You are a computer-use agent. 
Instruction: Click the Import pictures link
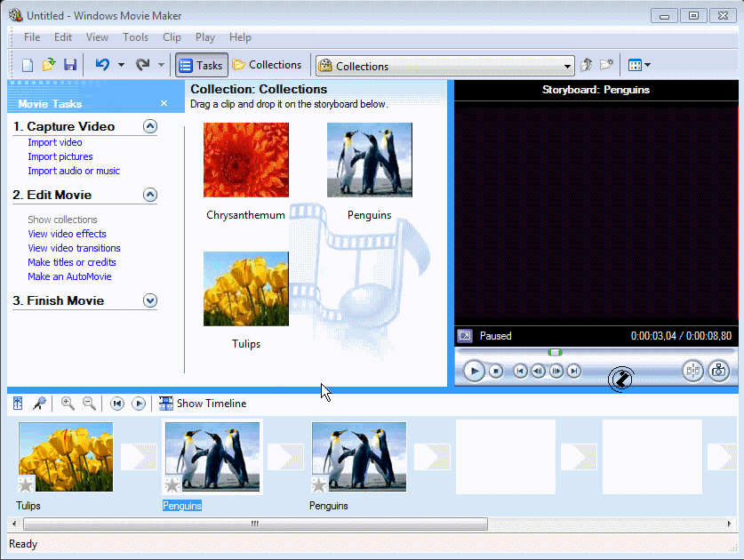click(60, 156)
